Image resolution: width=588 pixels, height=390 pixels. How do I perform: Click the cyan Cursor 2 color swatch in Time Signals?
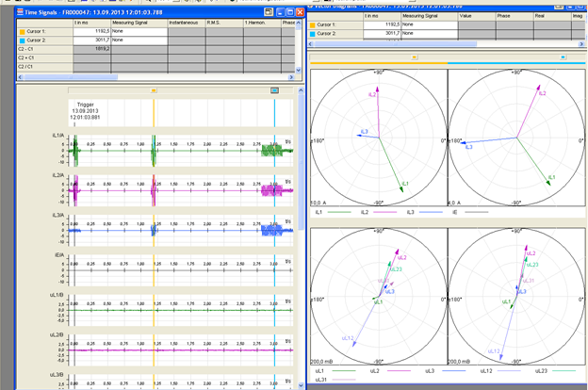click(x=22, y=41)
